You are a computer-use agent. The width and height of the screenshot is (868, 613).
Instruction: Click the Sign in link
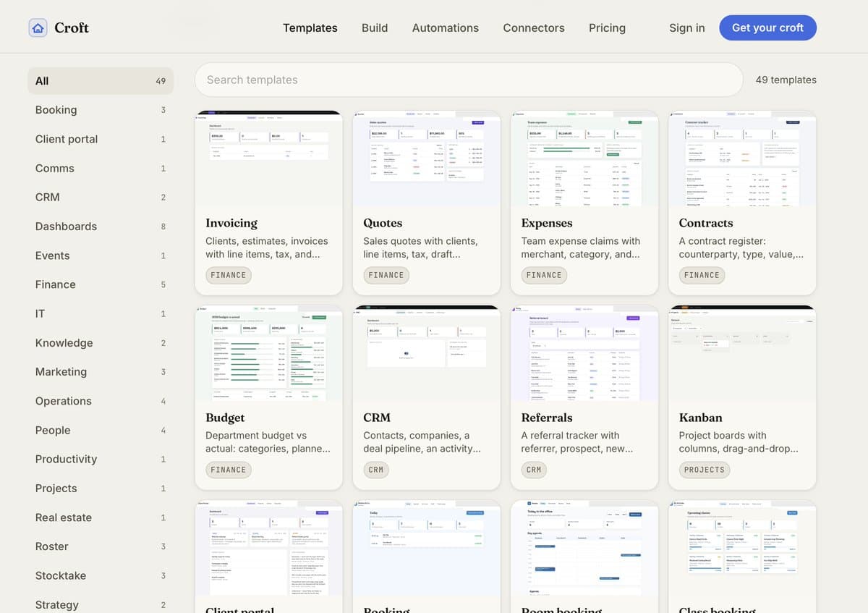[686, 28]
